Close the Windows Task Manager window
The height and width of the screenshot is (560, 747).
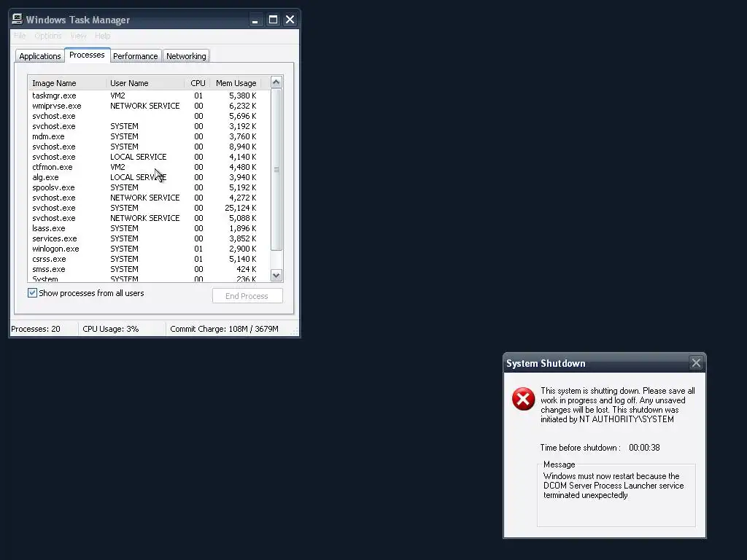[290, 20]
